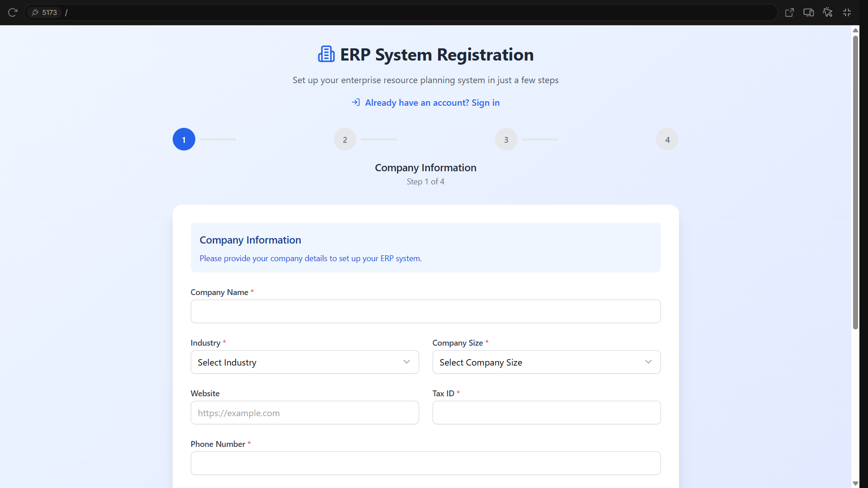Click the 'Phone Number' field label
Screen dimensions: 868x488
click(x=218, y=444)
